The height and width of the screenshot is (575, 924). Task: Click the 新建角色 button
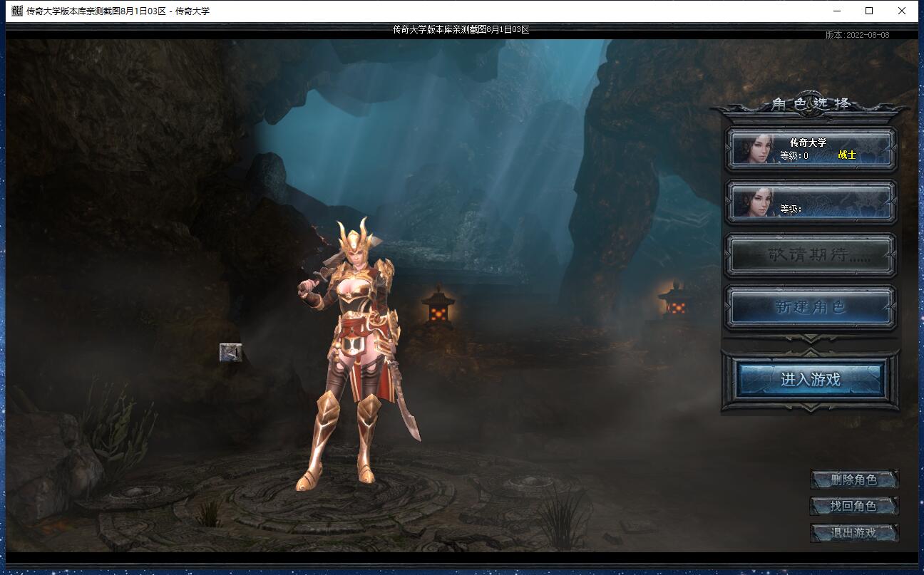811,308
